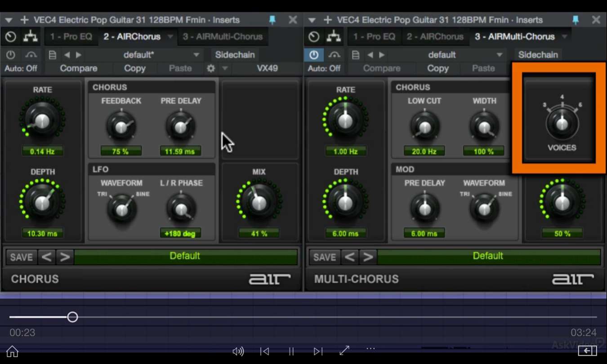Click the 41 % Mix value field

click(x=259, y=234)
